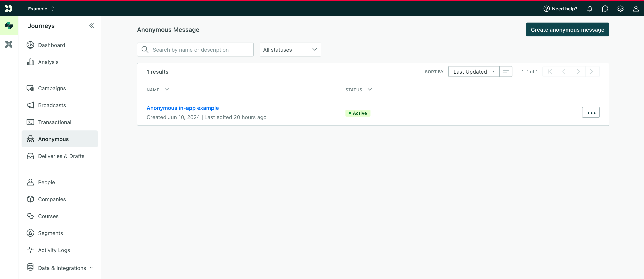Open the All statuses filter dropdown
The image size is (644, 279).
[x=290, y=50]
